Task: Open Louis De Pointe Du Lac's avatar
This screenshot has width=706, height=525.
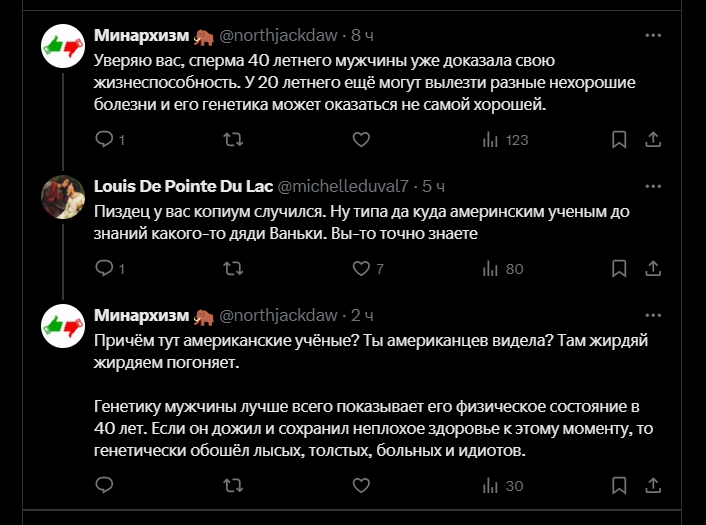Action: click(x=62, y=196)
